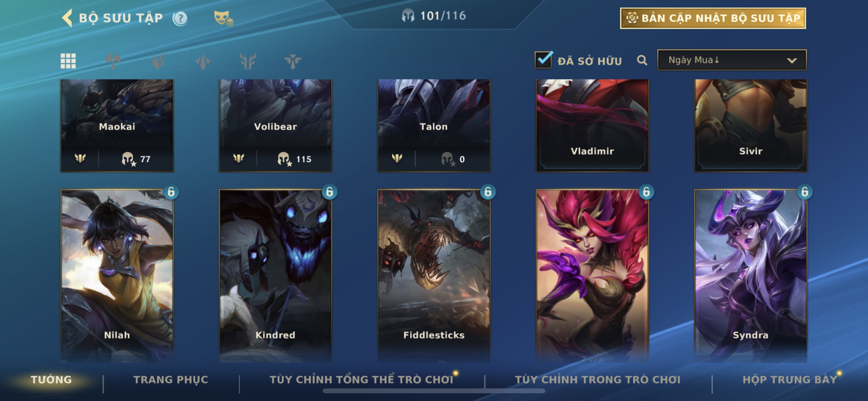Tap the lock badge on Syndra card

pos(804,192)
